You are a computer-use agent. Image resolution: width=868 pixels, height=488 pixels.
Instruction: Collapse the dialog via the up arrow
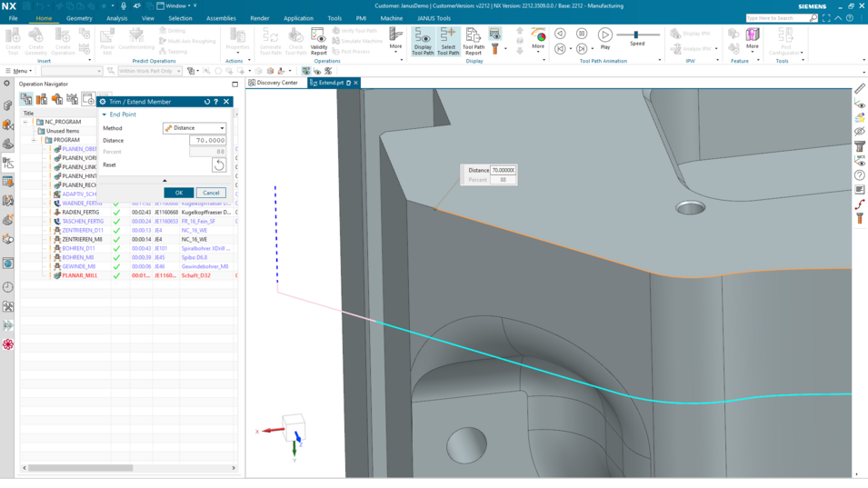[165, 180]
